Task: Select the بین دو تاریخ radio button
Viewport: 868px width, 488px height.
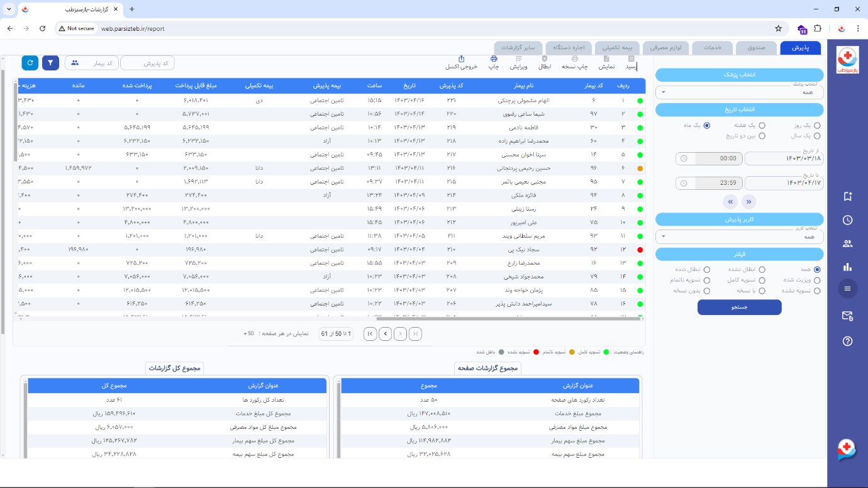Action: tap(762, 136)
